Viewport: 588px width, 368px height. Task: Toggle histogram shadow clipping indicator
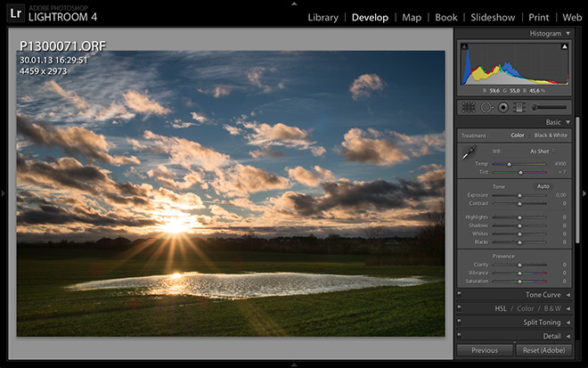coord(464,46)
